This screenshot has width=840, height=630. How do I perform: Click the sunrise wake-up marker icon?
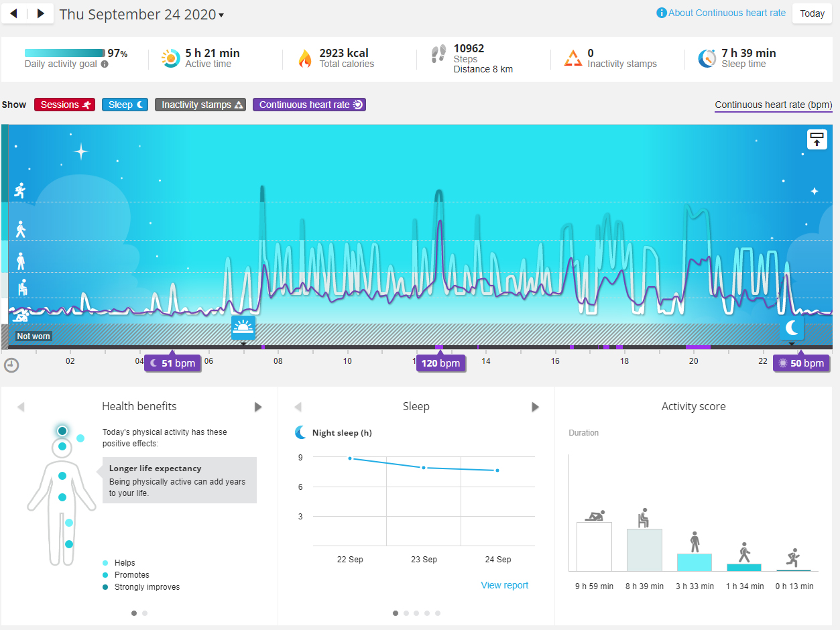click(x=243, y=328)
